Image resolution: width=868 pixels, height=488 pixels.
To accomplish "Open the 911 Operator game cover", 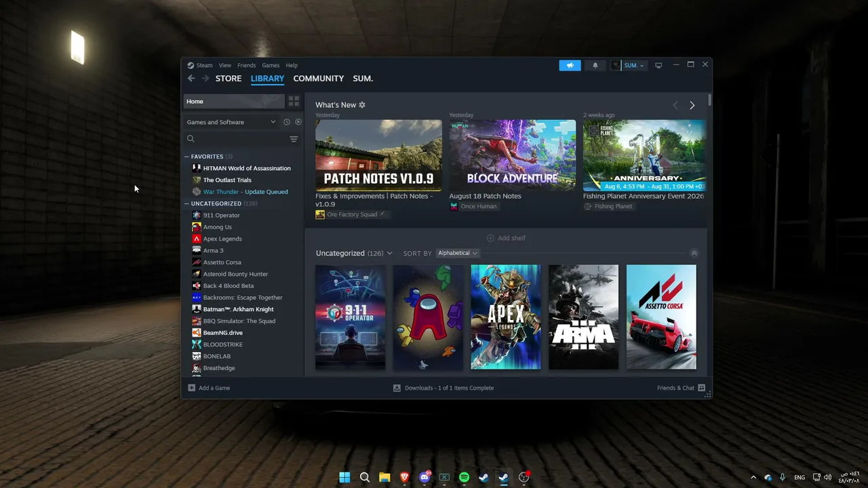I will click(x=351, y=317).
